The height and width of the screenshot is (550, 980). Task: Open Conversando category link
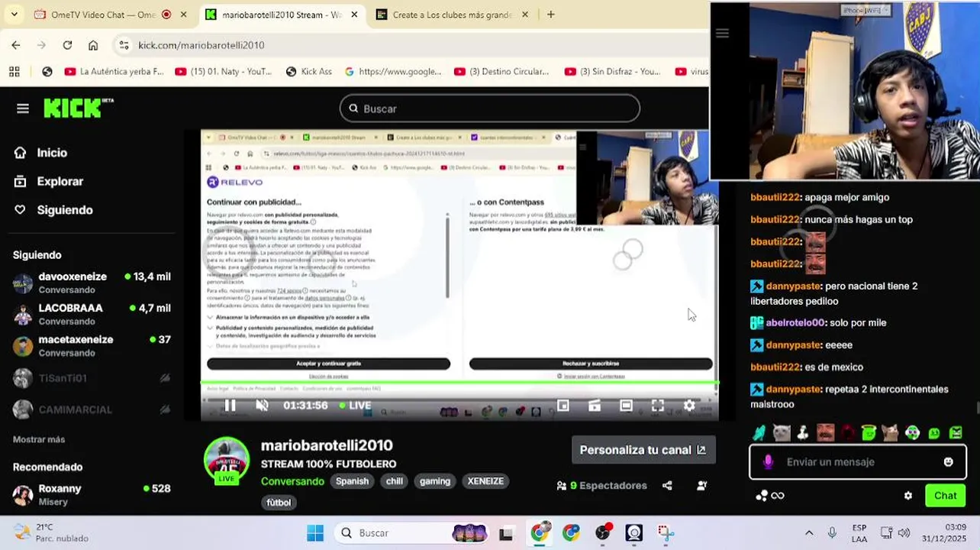(x=292, y=481)
